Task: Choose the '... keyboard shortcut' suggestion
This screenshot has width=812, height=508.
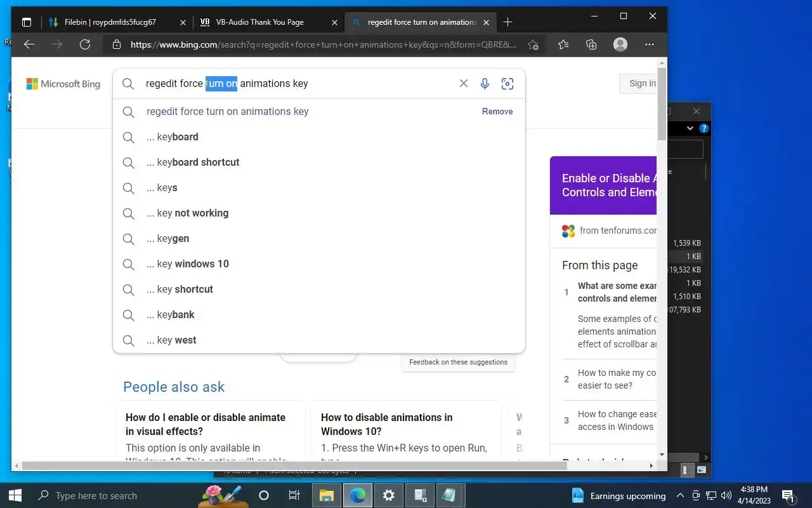Action: point(319,162)
